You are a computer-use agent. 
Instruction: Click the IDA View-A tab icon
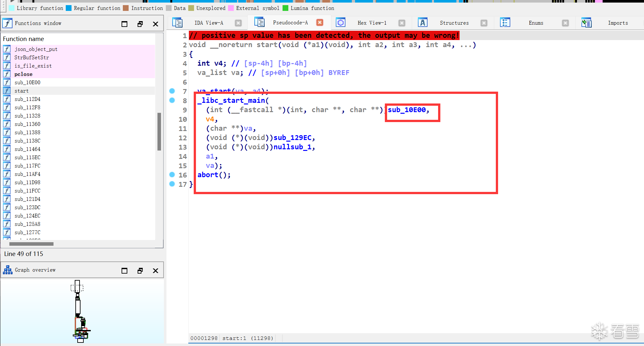point(177,23)
